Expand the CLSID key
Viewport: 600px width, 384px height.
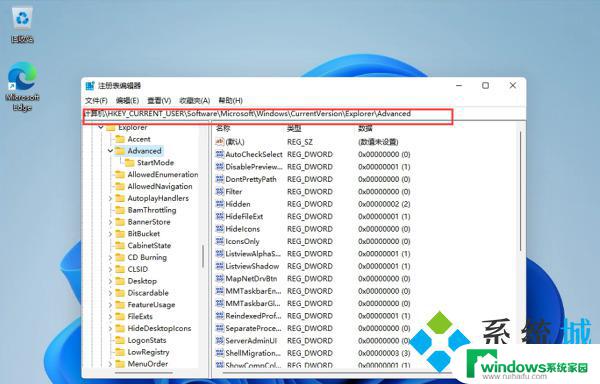(x=110, y=270)
